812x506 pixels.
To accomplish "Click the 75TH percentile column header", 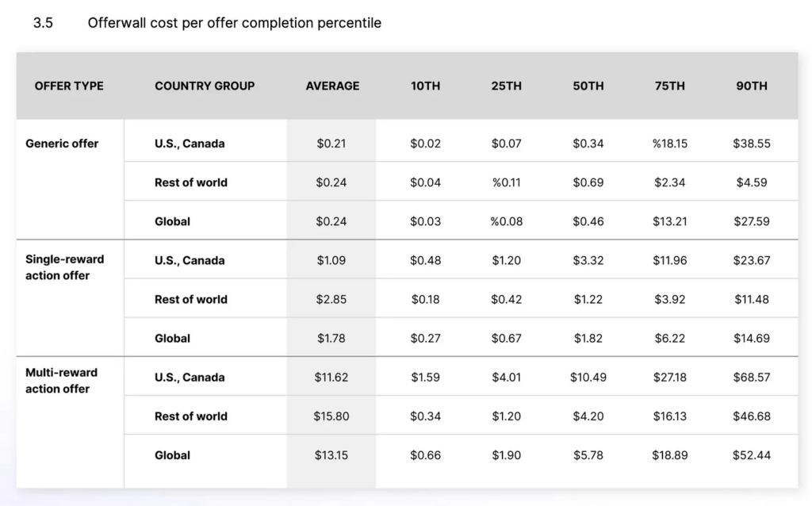I will click(670, 86).
